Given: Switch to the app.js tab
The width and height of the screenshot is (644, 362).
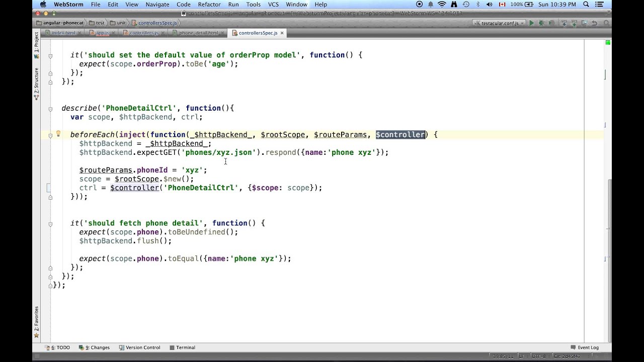Looking at the screenshot, I should (x=102, y=33).
